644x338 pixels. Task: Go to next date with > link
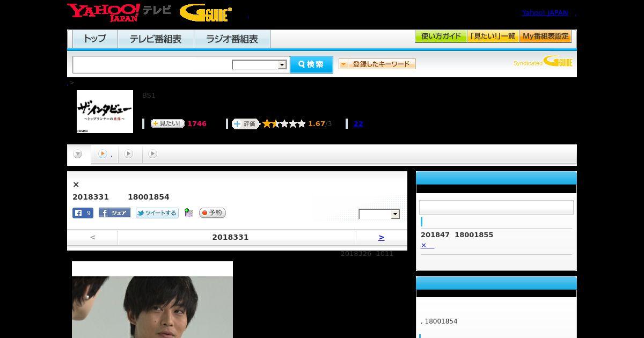tap(381, 237)
